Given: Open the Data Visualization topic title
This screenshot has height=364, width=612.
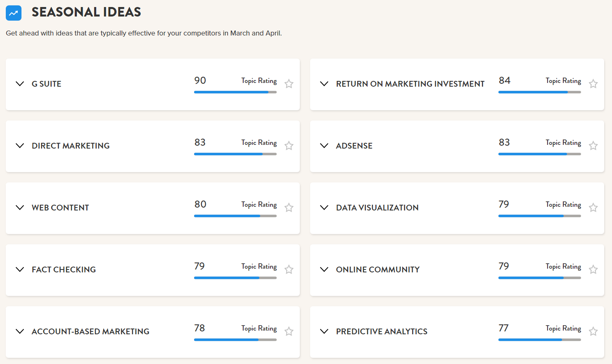Looking at the screenshot, I should tap(377, 208).
